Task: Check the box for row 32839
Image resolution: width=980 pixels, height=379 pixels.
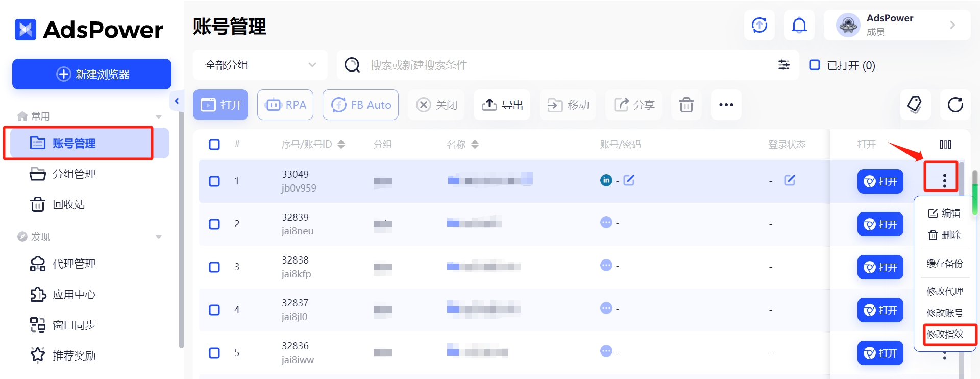Action: pyautogui.click(x=214, y=224)
